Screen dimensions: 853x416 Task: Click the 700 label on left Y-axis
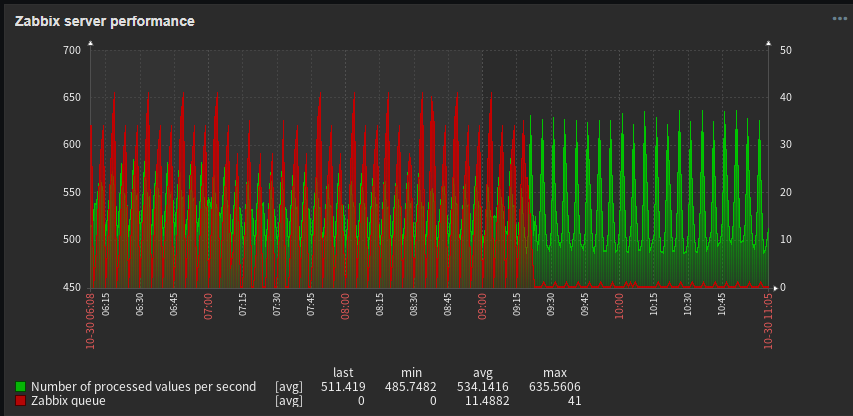point(71,50)
